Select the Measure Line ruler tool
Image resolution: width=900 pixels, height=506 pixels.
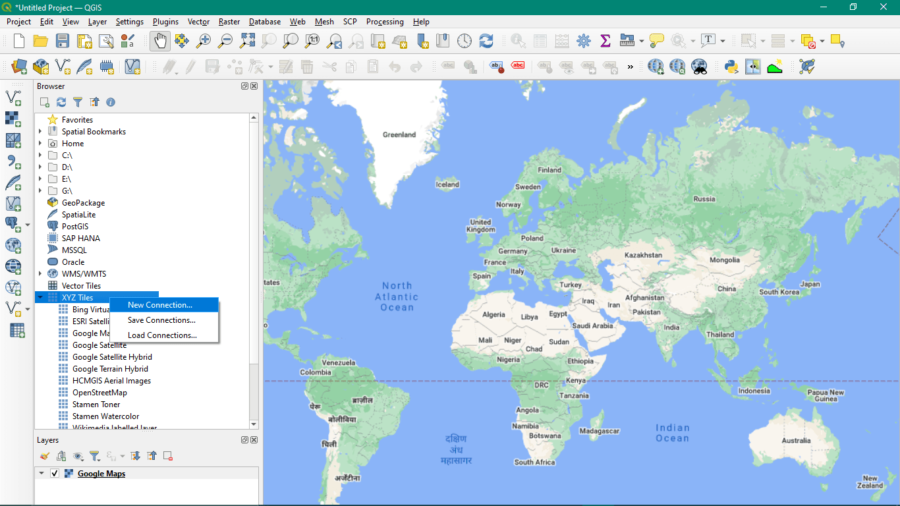click(627, 41)
